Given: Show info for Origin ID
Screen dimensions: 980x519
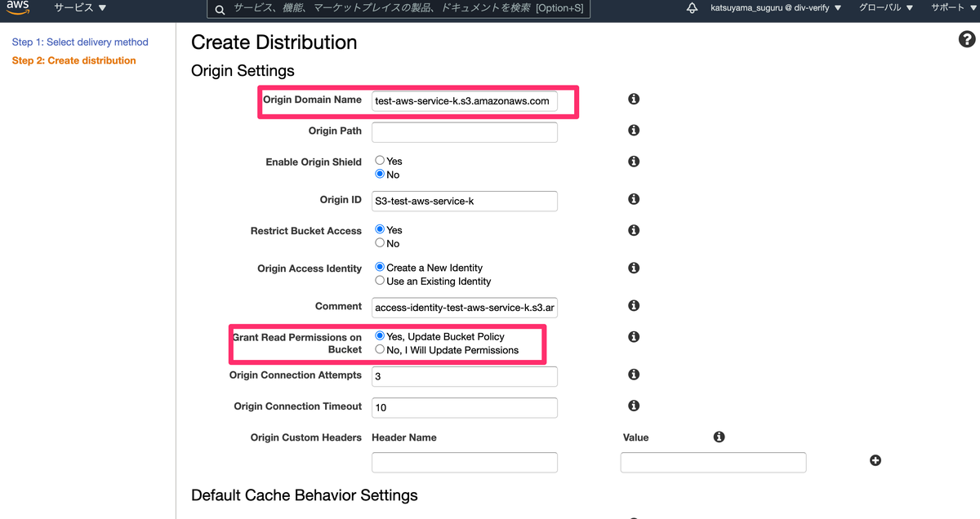Looking at the screenshot, I should pyautogui.click(x=633, y=198).
